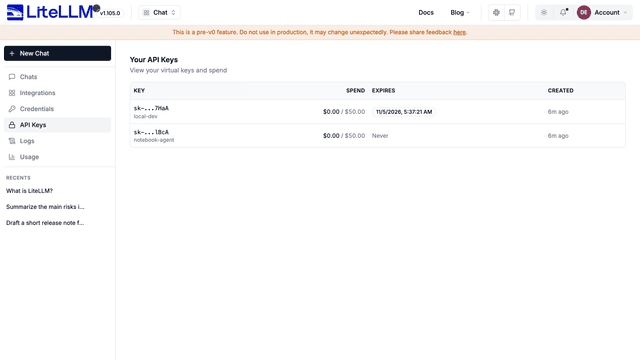
Task: Open the notifications bell
Action: point(563,13)
